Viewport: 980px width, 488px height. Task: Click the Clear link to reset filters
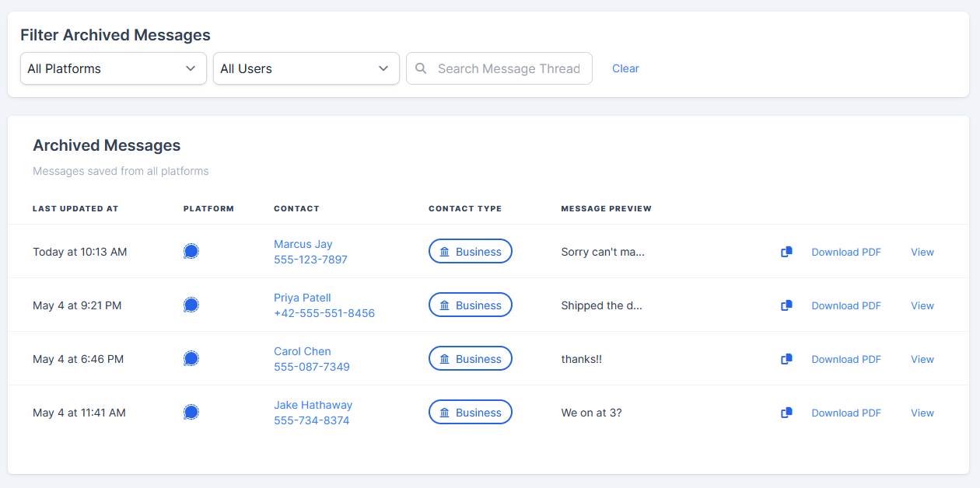pyautogui.click(x=625, y=68)
